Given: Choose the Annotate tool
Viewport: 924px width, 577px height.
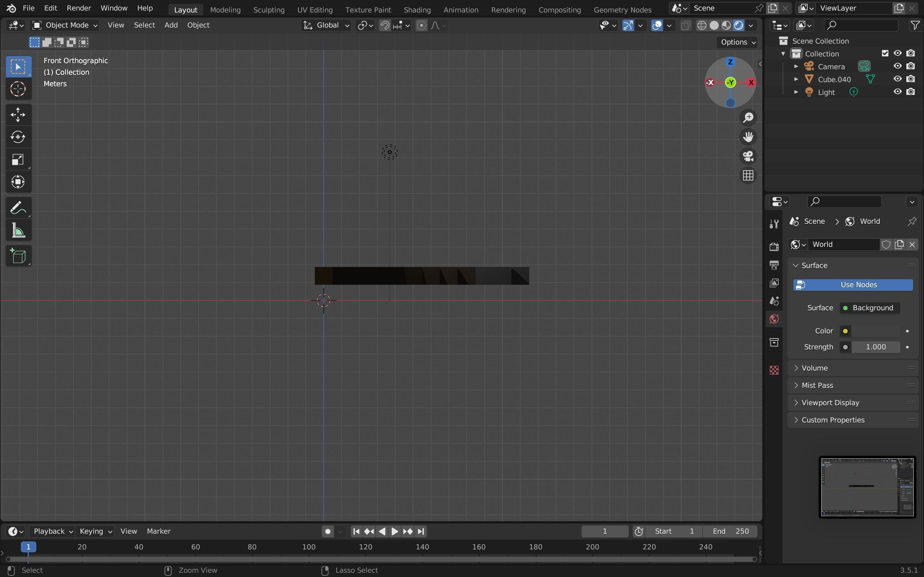Looking at the screenshot, I should click(x=18, y=208).
